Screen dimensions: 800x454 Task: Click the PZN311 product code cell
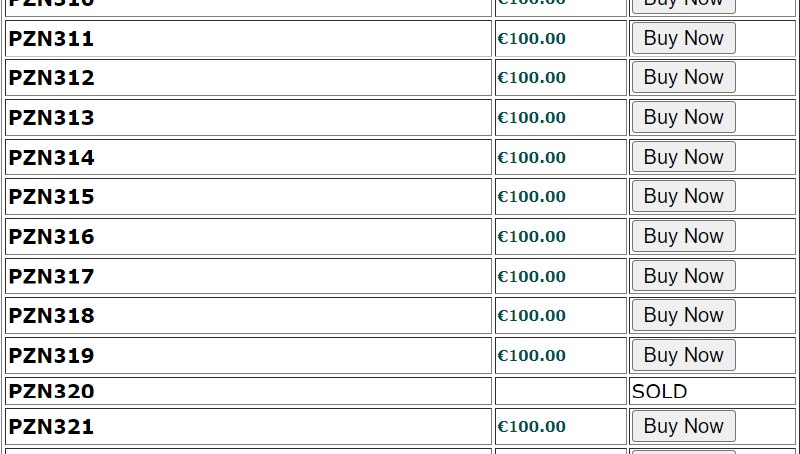click(x=52, y=39)
